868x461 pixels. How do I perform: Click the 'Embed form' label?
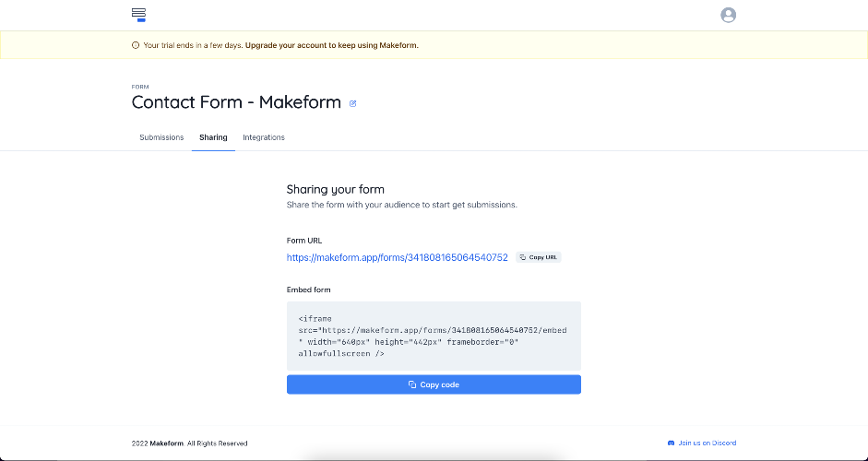[x=308, y=290]
